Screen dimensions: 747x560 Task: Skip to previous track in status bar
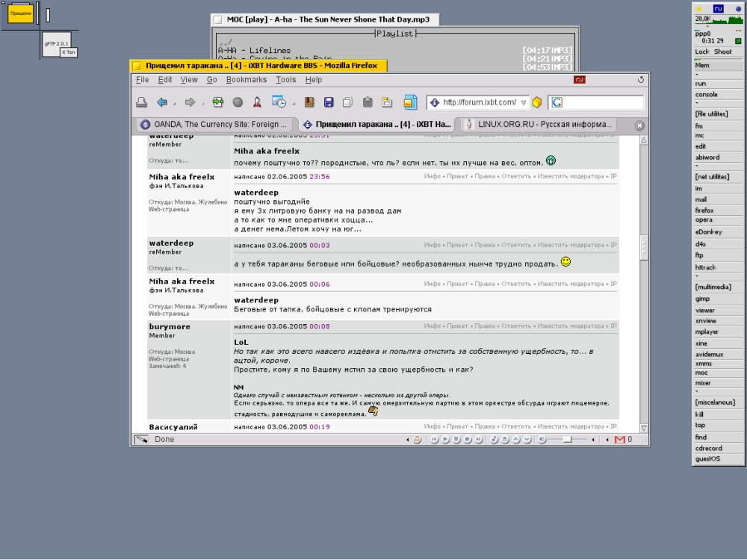tap(435, 440)
